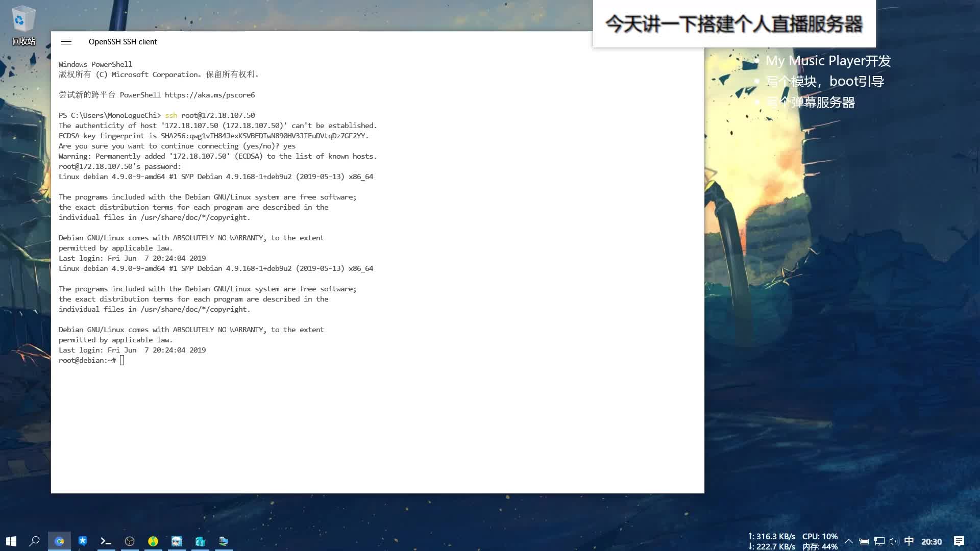Open the blue star app in taskbar
This screenshot has height=551, width=980.
point(83,541)
